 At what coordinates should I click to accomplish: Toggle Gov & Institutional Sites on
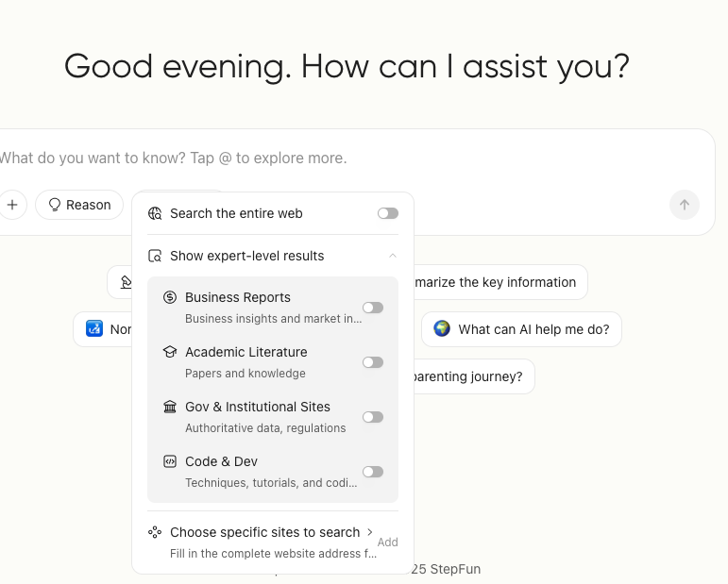(373, 417)
